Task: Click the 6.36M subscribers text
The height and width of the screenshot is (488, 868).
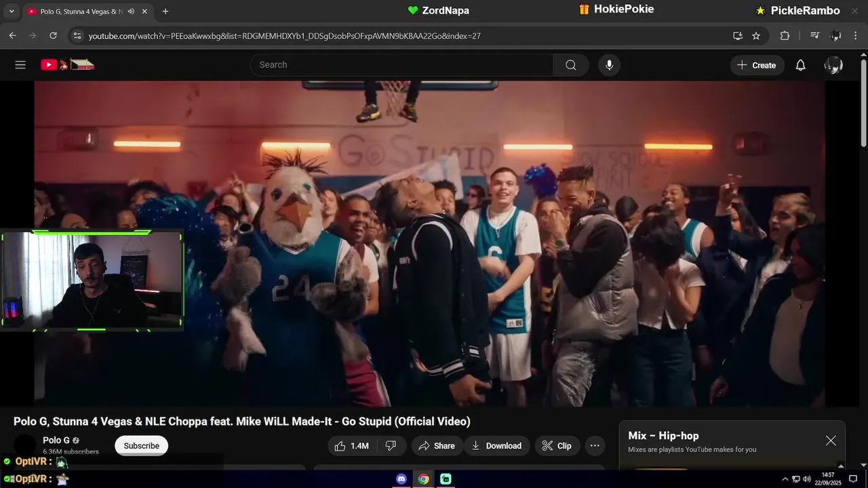Action: pyautogui.click(x=71, y=451)
